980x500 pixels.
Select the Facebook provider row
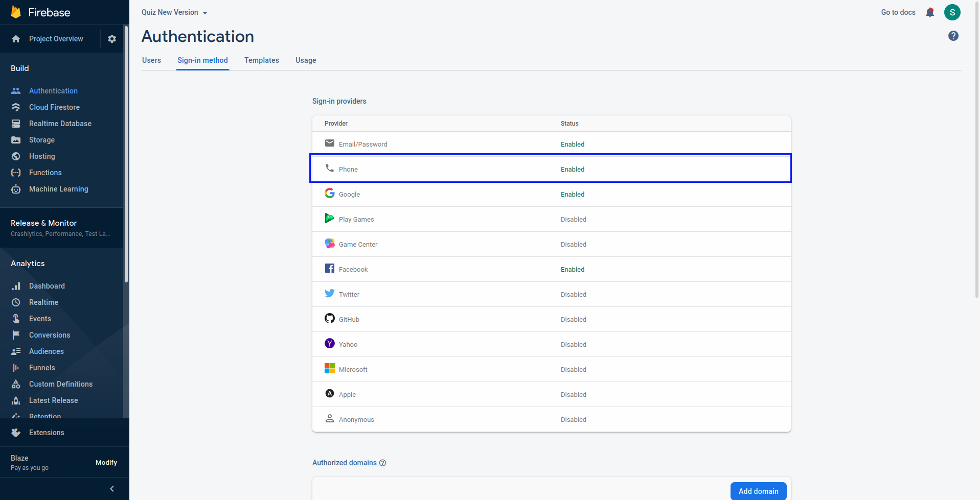[552, 269]
